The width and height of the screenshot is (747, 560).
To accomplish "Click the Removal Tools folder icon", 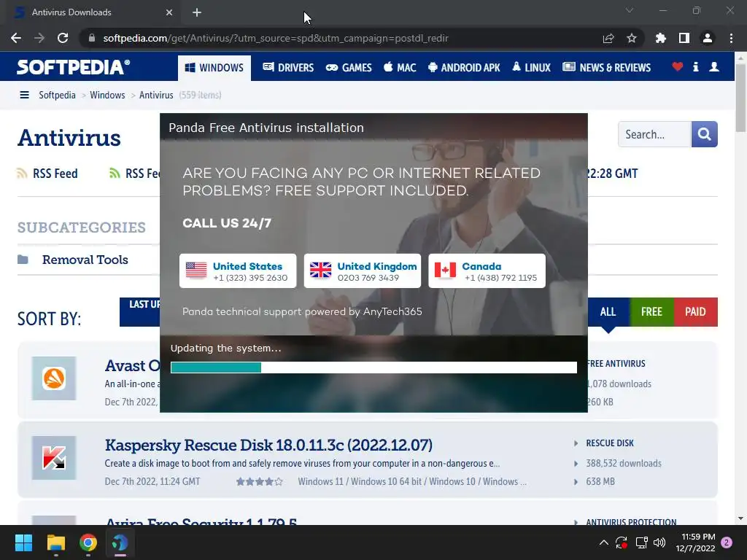I will point(23,260).
